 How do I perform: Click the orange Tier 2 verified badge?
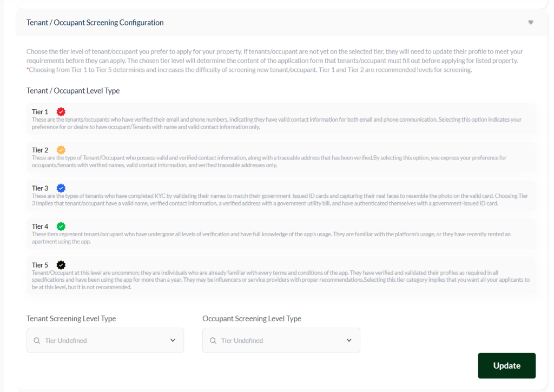coord(61,150)
